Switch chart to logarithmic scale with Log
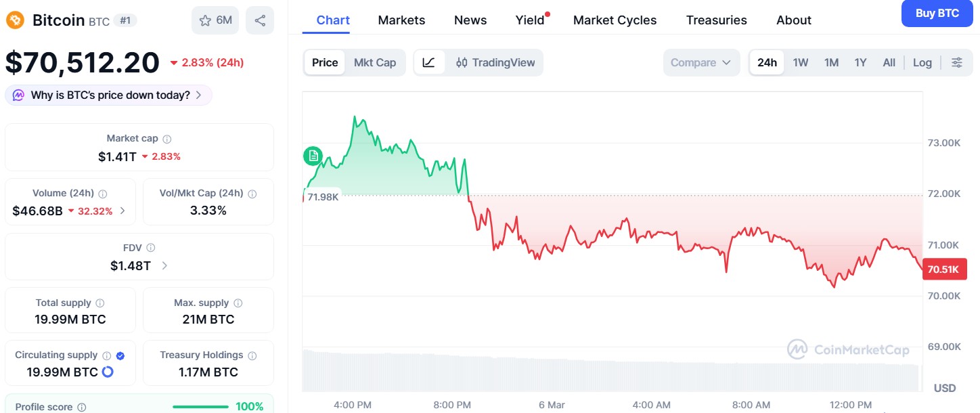This screenshot has height=413, width=980. coord(922,62)
